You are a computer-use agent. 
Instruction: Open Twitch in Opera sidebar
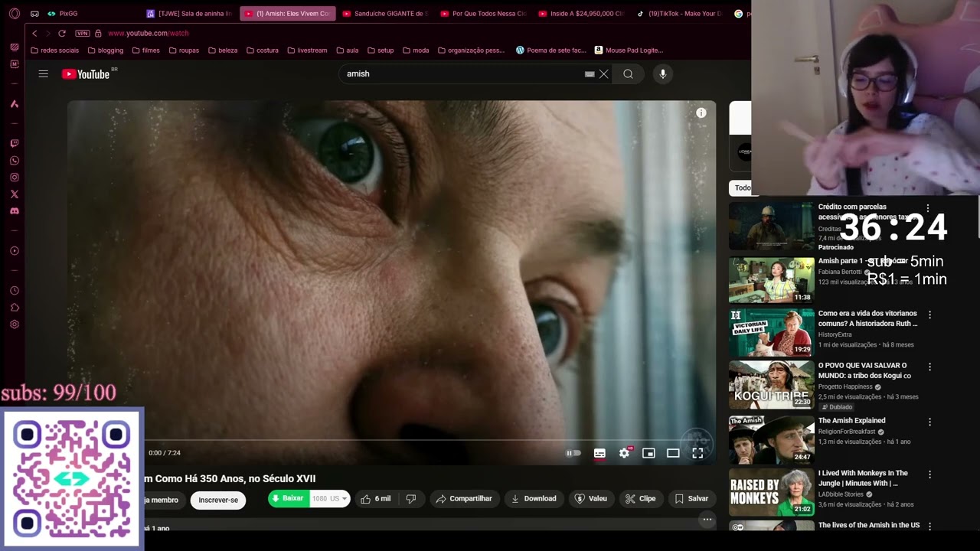pos(14,144)
